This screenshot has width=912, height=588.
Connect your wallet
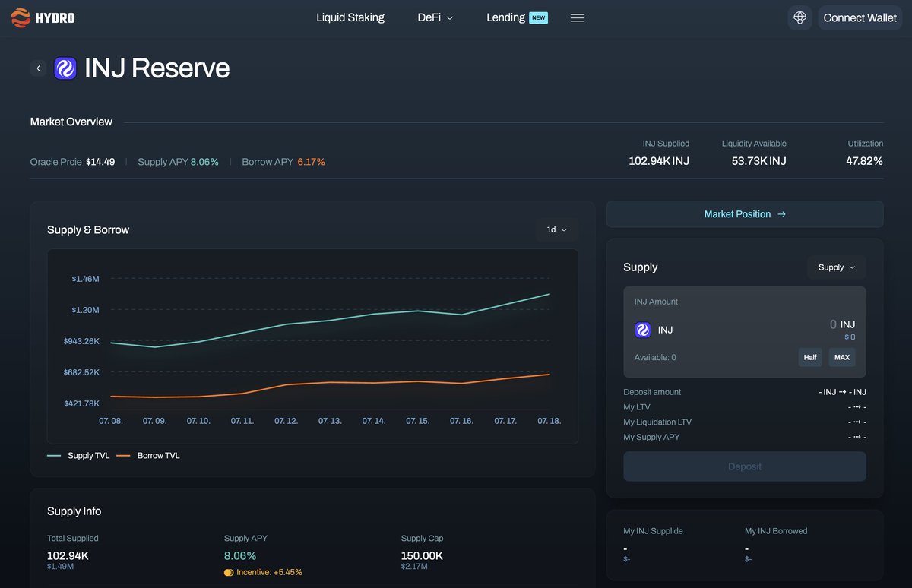click(x=860, y=17)
